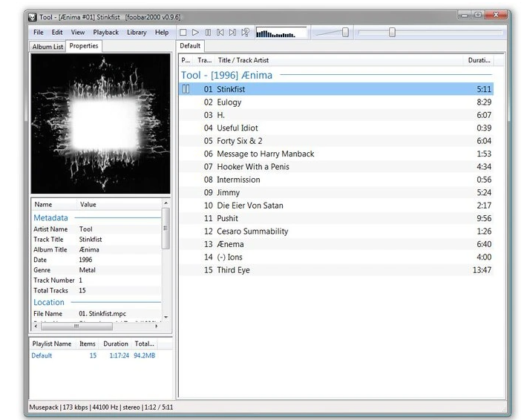Click the Date value 1996
The height and width of the screenshot is (420, 527).
point(85,260)
